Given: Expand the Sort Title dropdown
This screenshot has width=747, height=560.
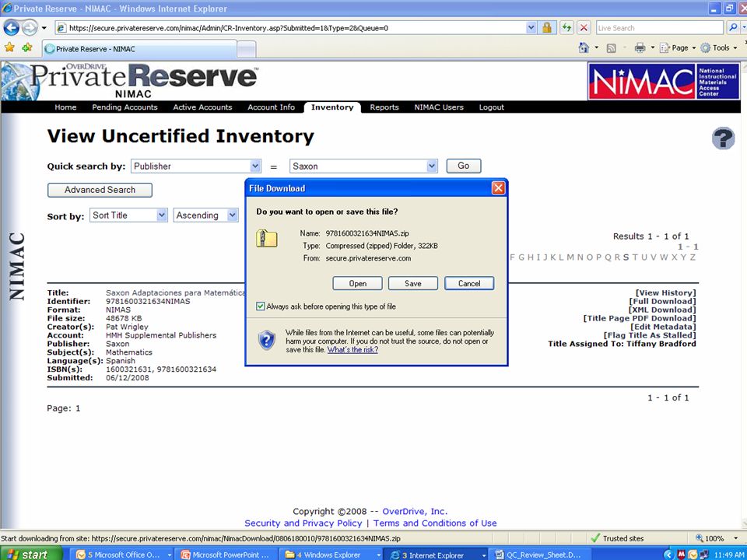Looking at the screenshot, I should pyautogui.click(x=162, y=215).
